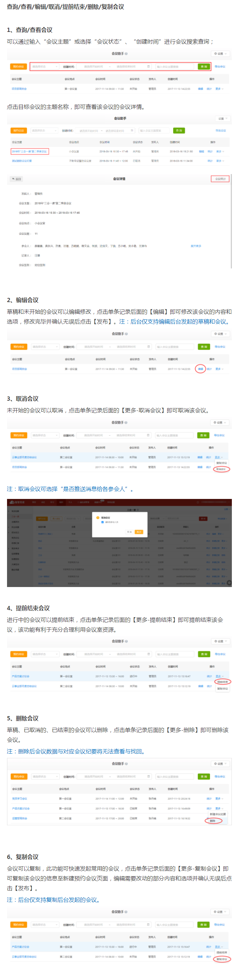
Task: Open 项目部周例会 meeting in query section's first screenshot
Action: (x=19, y=89)
